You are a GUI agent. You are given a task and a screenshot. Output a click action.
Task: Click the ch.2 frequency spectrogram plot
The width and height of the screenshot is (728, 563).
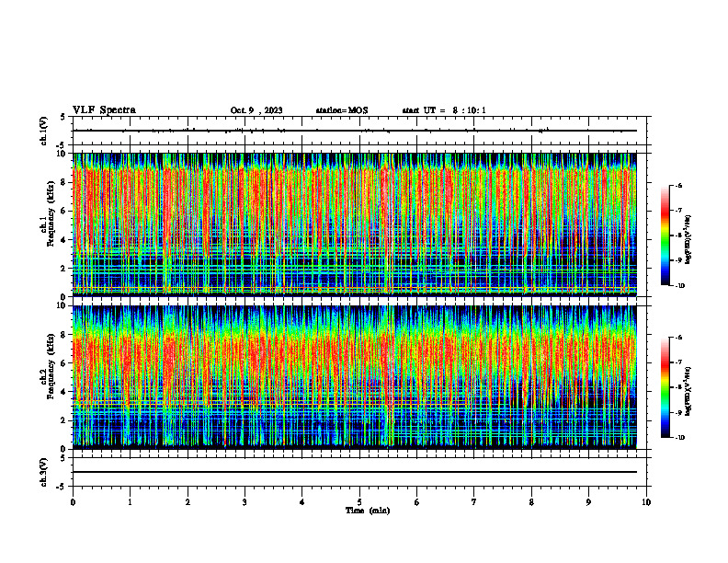point(355,377)
